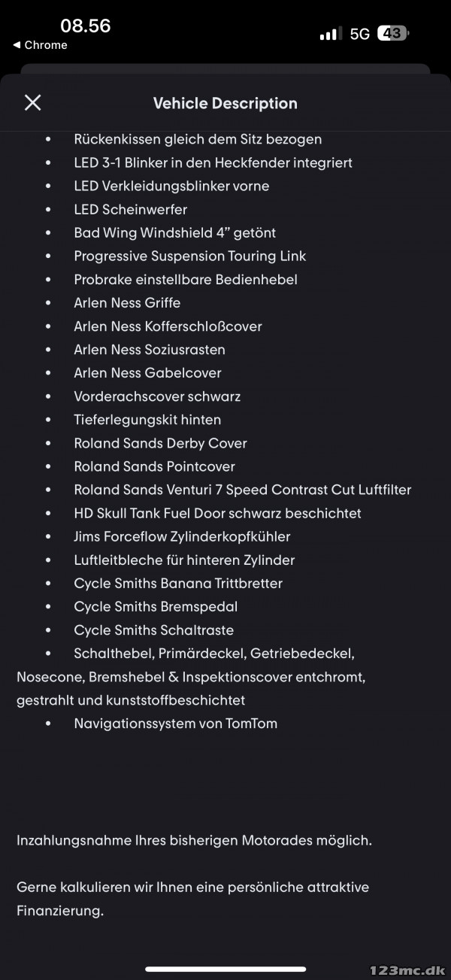This screenshot has width=451, height=980.
Task: Select the Navigationssystem von TomTom line
Action: coord(176,724)
